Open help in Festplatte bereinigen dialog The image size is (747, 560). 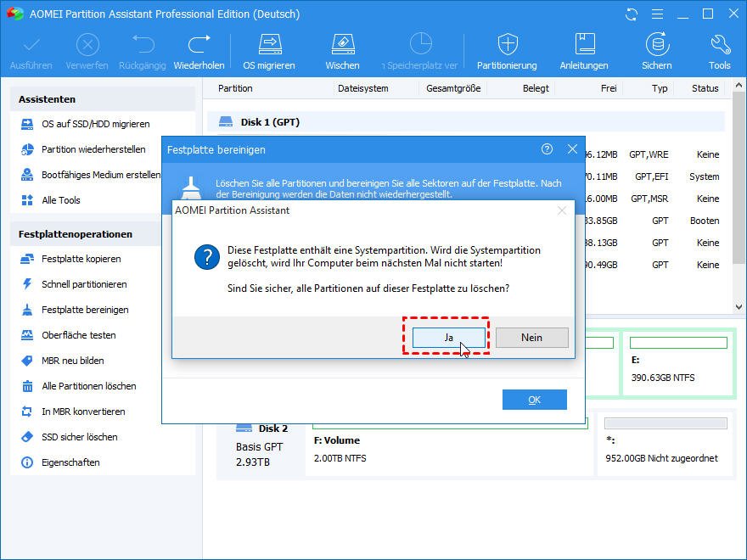547,149
